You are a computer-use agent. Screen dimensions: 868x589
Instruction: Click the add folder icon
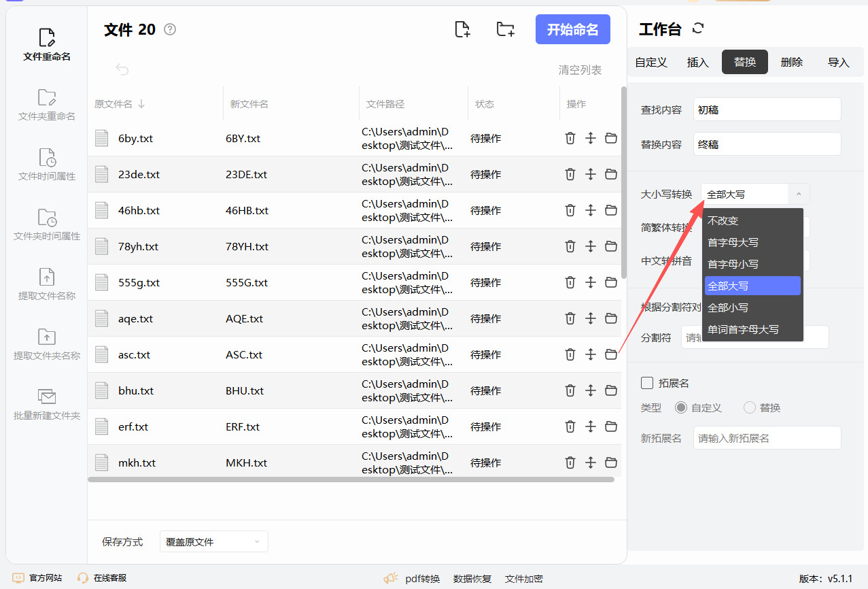pos(505,29)
